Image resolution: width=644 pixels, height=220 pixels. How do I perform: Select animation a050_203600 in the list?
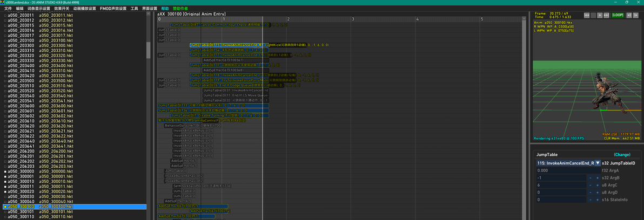point(74,106)
